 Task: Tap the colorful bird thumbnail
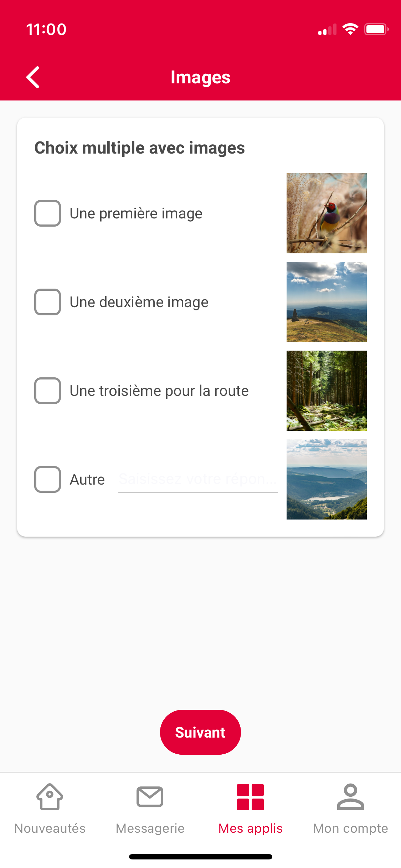(327, 213)
